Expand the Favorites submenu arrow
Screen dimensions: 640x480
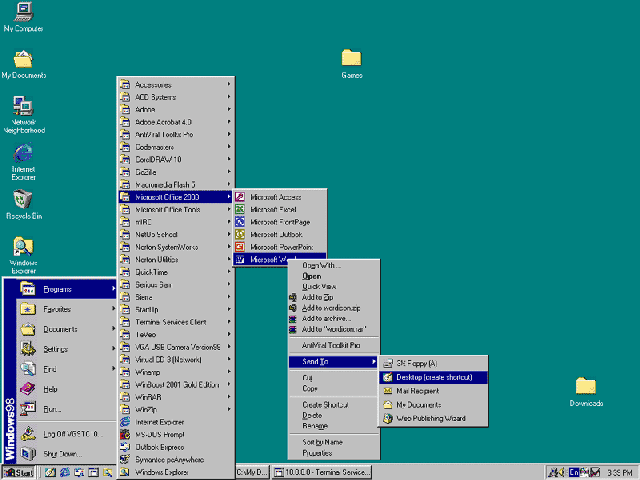pos(113,309)
